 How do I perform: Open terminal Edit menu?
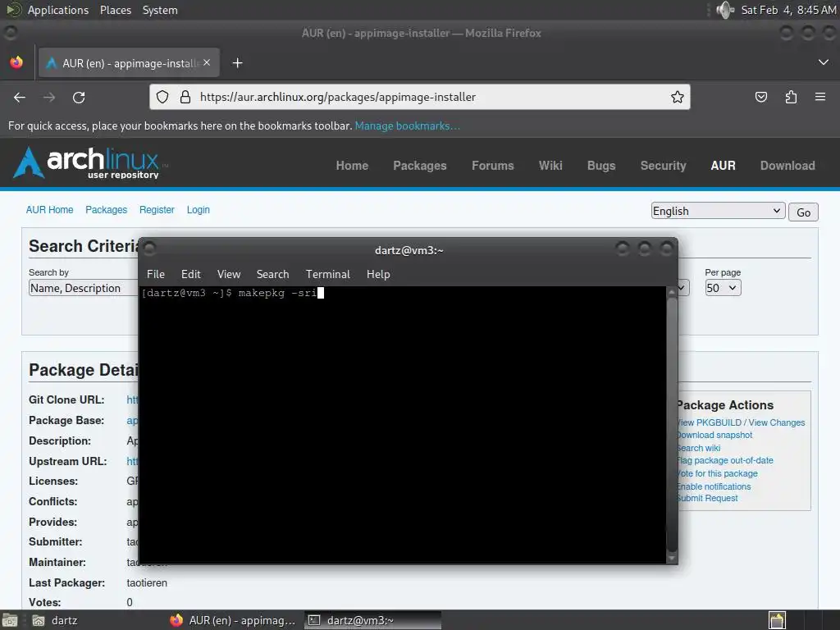190,274
